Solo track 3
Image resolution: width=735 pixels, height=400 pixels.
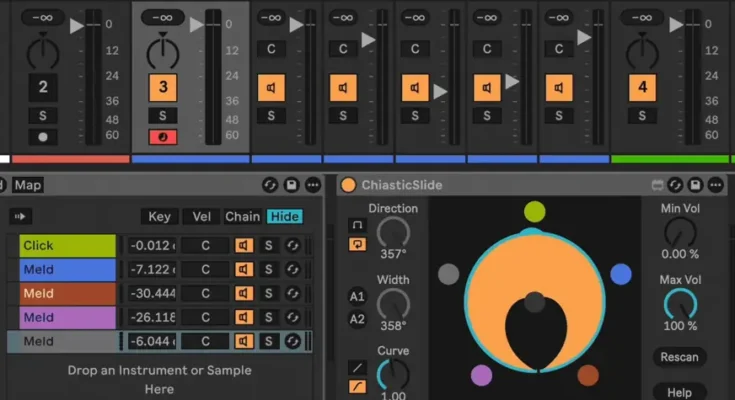[x=163, y=116]
